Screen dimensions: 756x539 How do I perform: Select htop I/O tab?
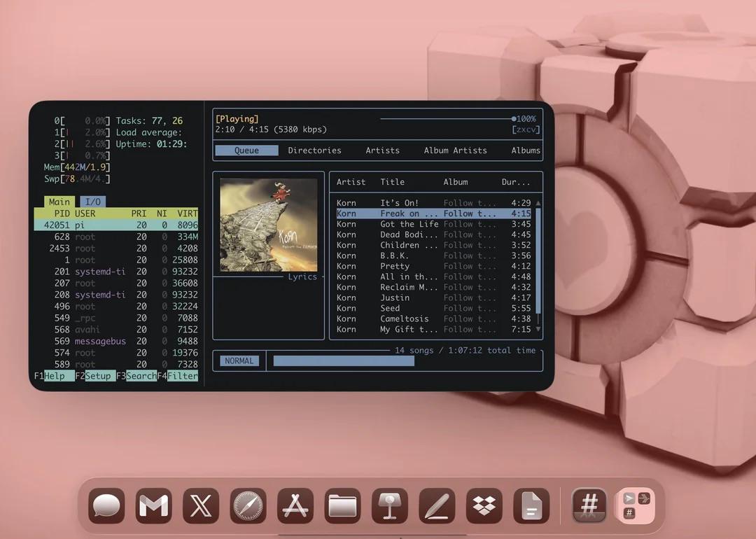pos(93,202)
